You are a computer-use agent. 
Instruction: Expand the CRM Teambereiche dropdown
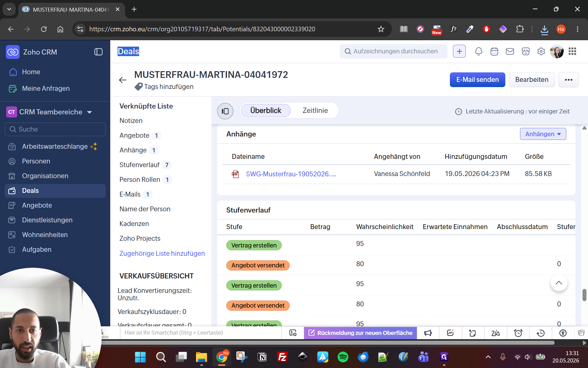pos(89,112)
